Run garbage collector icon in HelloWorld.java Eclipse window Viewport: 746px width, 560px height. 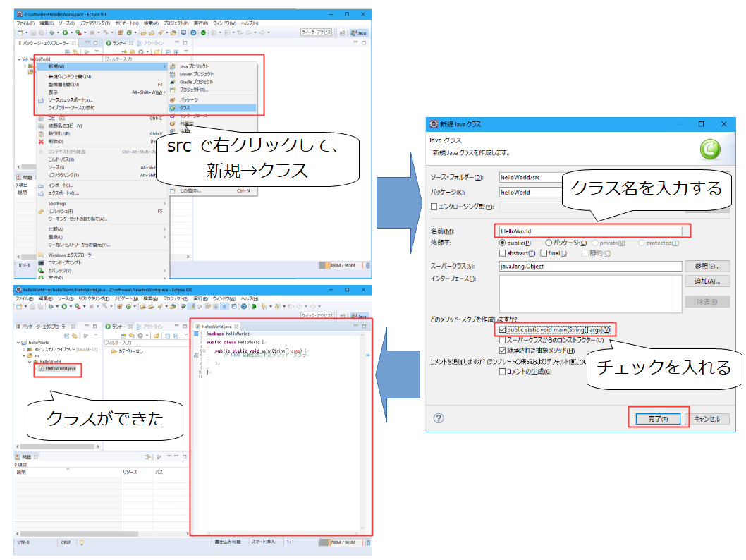(x=368, y=542)
